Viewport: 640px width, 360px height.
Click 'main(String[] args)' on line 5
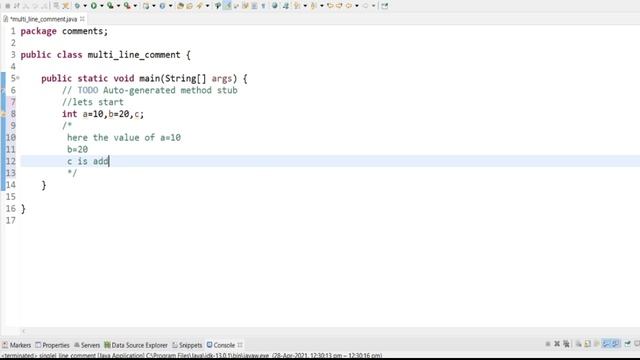point(188,78)
